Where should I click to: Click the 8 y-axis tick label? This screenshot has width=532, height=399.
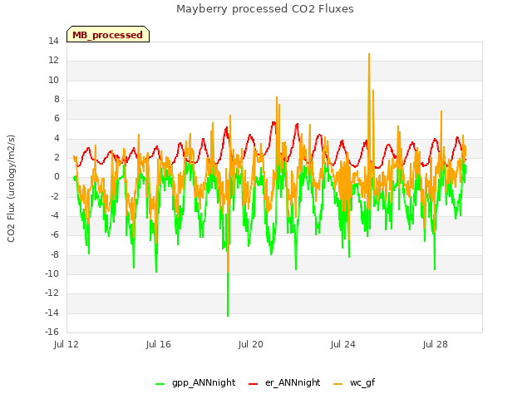57,99
